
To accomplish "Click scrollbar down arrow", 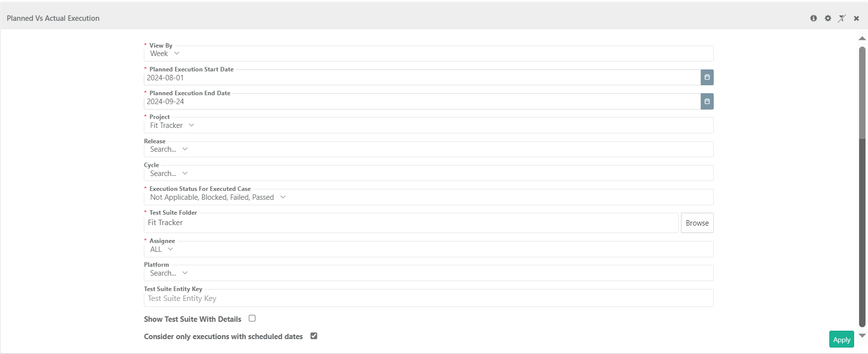I will [863, 336].
